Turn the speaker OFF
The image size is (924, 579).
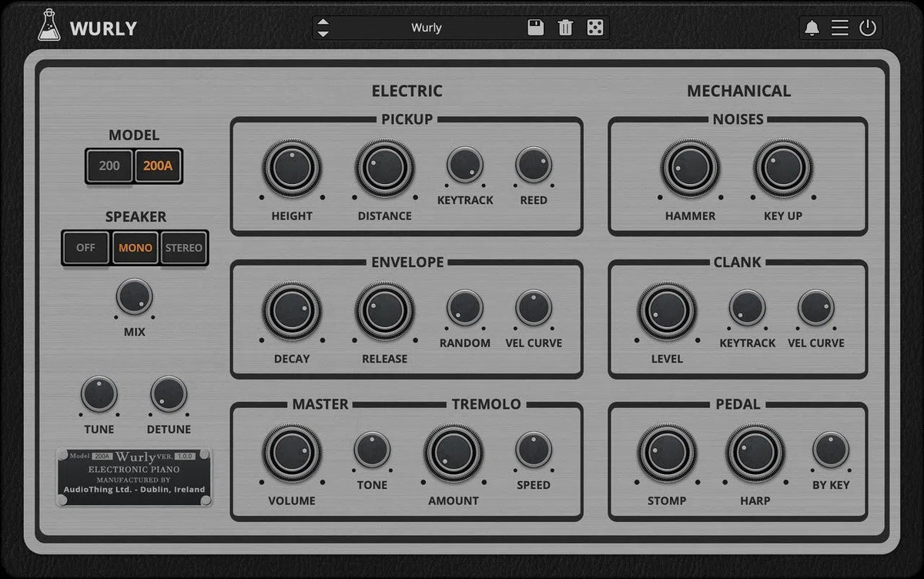[x=85, y=248]
